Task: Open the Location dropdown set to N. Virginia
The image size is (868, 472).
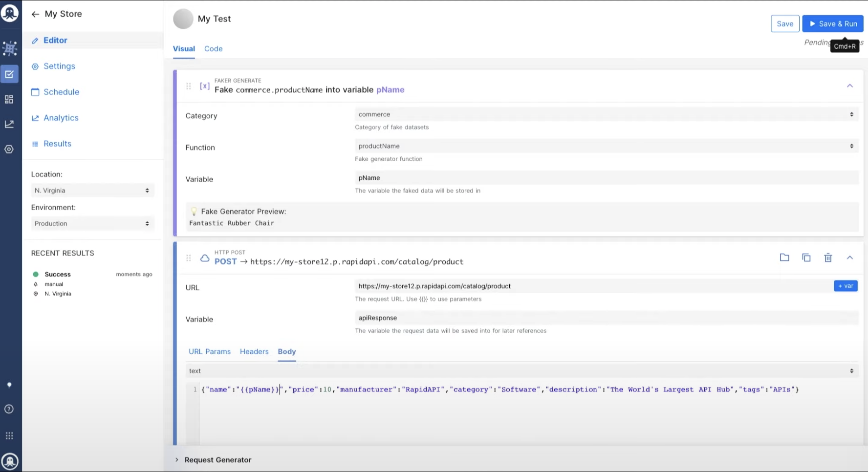Action: (92, 191)
